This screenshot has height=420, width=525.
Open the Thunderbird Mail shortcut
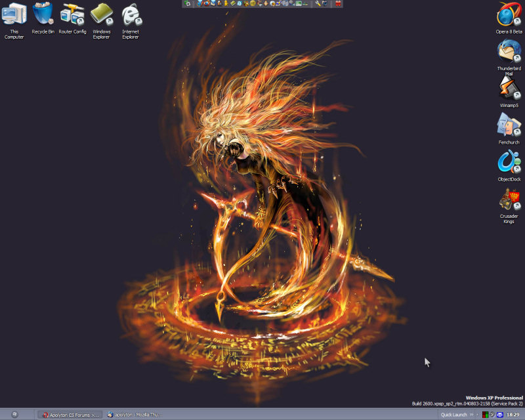pos(509,51)
